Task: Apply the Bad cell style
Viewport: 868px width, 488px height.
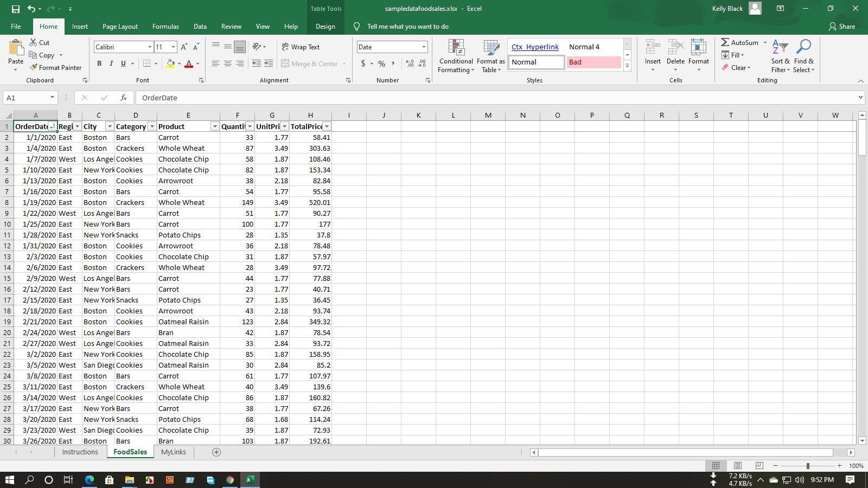Action: 594,62
